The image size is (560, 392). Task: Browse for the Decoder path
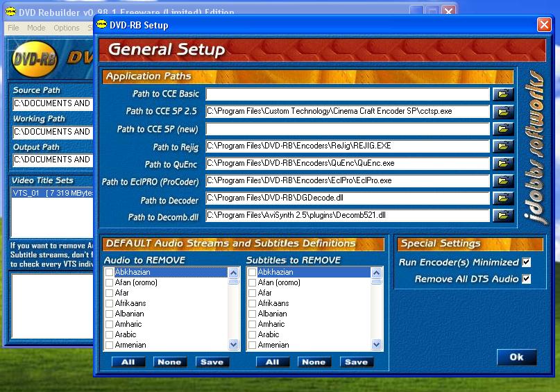tap(503, 198)
